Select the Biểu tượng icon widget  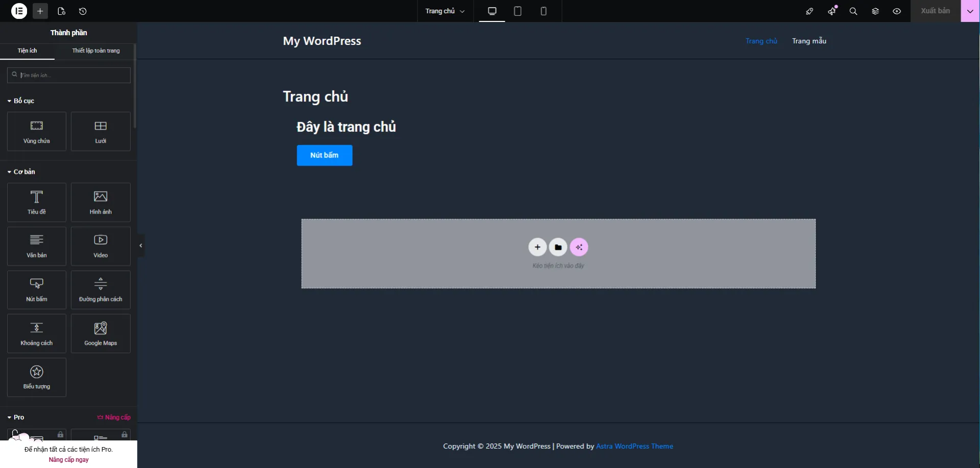coord(37,377)
